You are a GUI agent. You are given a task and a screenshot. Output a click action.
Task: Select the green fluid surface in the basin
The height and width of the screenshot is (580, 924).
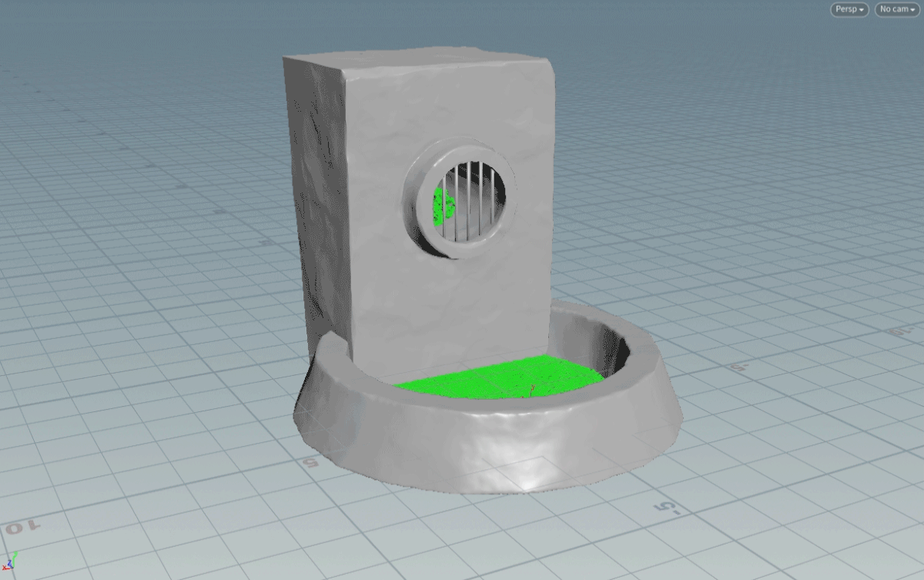[x=499, y=377]
